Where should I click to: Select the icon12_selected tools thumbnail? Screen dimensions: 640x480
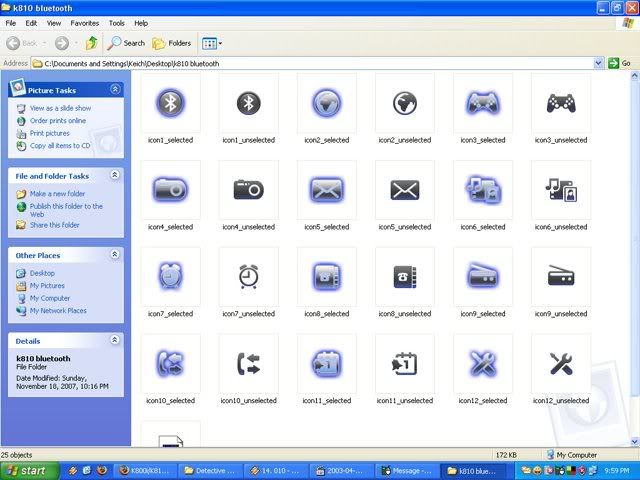(x=483, y=364)
